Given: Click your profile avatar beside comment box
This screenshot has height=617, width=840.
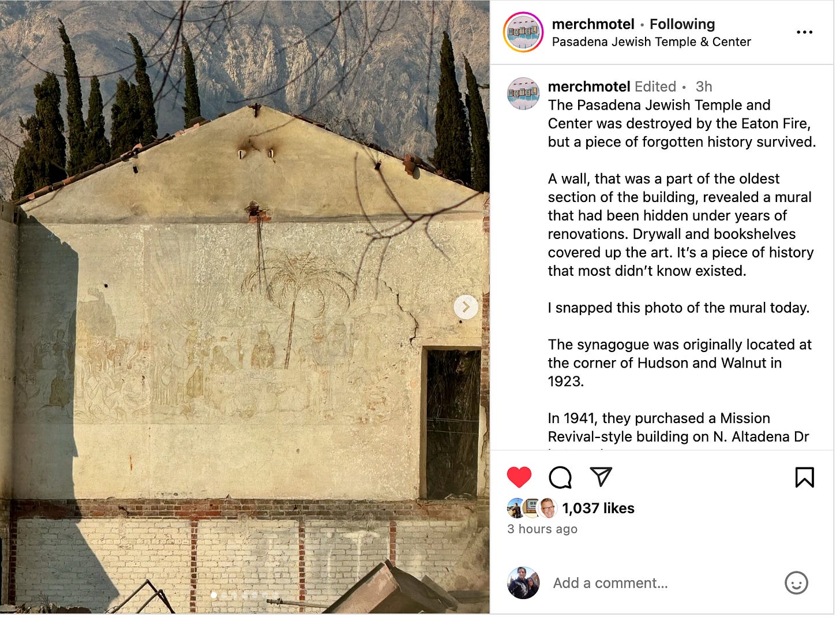Looking at the screenshot, I should 523,582.
